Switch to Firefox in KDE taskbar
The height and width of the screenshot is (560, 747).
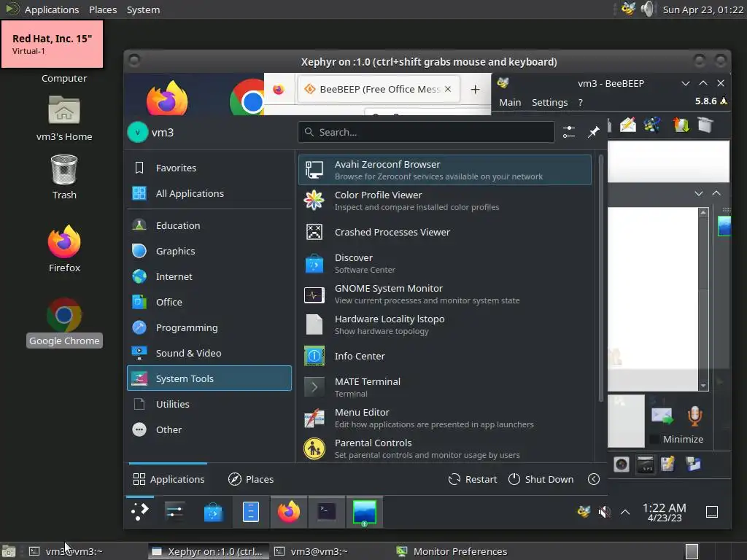coord(289,512)
